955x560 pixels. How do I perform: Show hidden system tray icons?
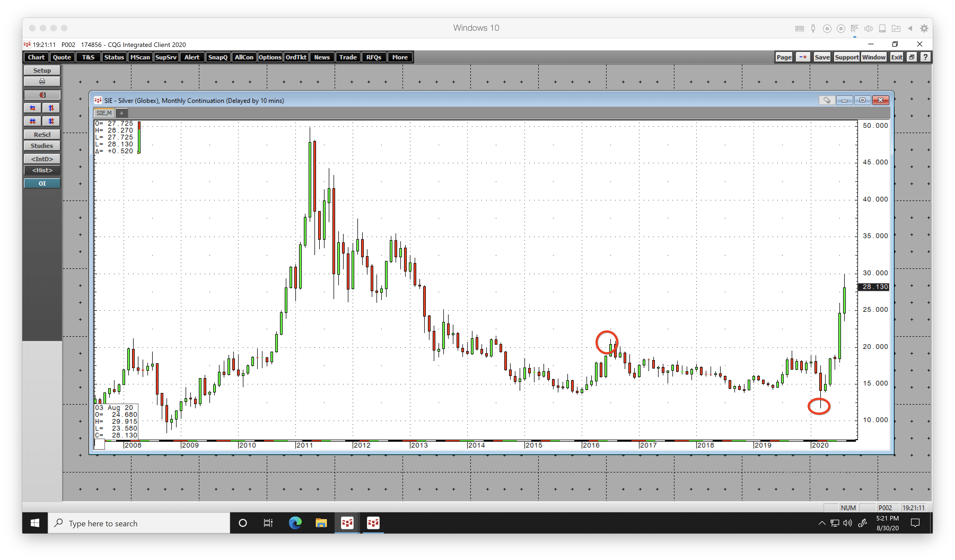point(822,523)
